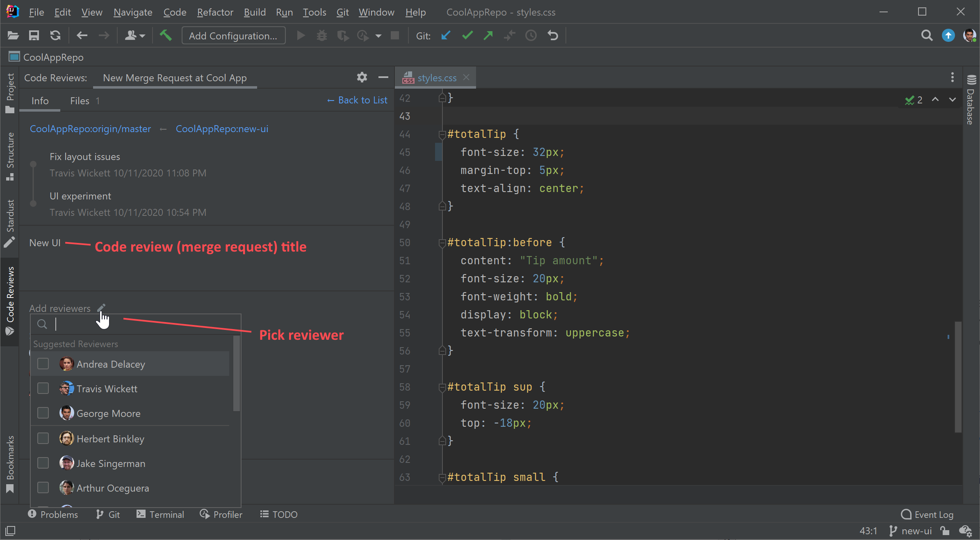The width and height of the screenshot is (980, 540).
Task: Select Herbert Binkley checkbox
Action: pyautogui.click(x=43, y=439)
